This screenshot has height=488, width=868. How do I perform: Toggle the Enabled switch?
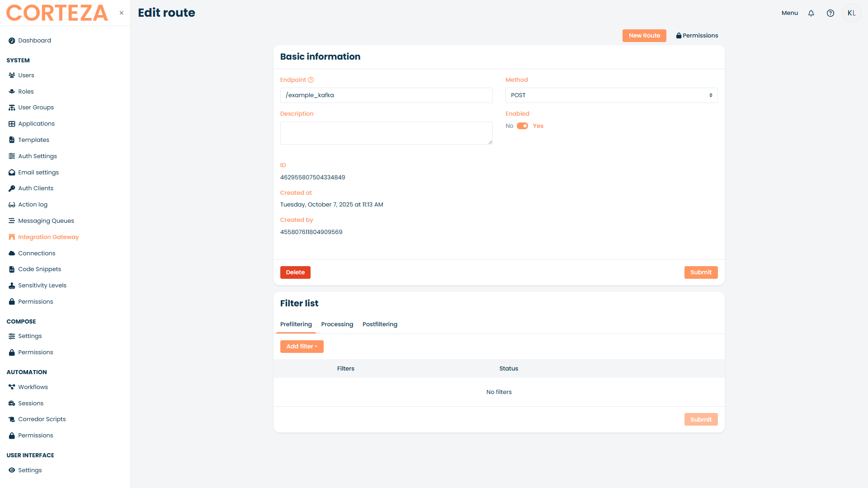click(x=523, y=126)
